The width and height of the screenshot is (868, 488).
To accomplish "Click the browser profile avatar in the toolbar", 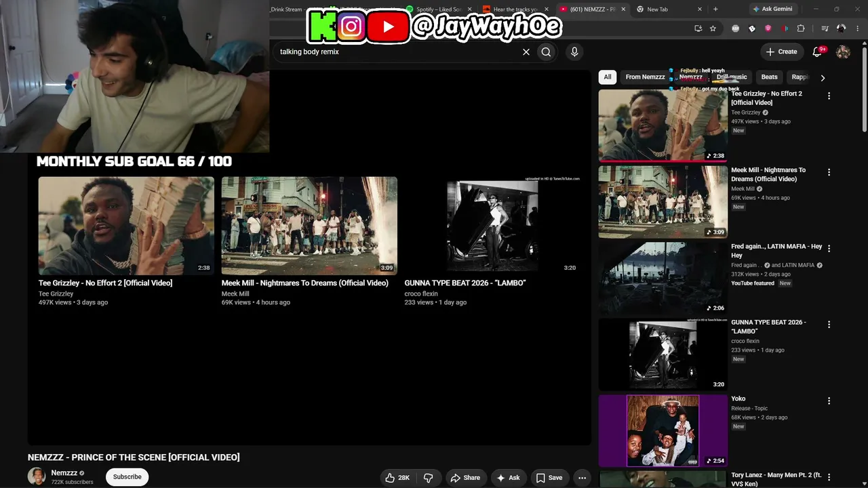I will (x=842, y=28).
